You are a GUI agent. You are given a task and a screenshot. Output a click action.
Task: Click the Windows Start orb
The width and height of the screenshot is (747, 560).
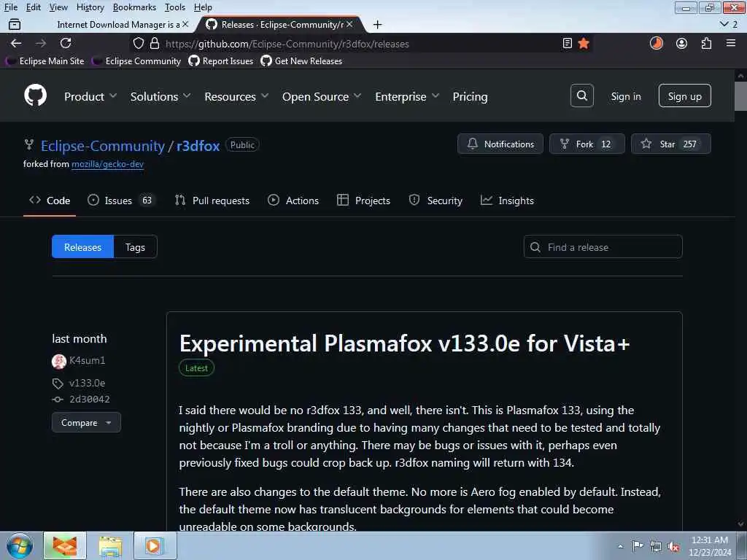(x=20, y=545)
